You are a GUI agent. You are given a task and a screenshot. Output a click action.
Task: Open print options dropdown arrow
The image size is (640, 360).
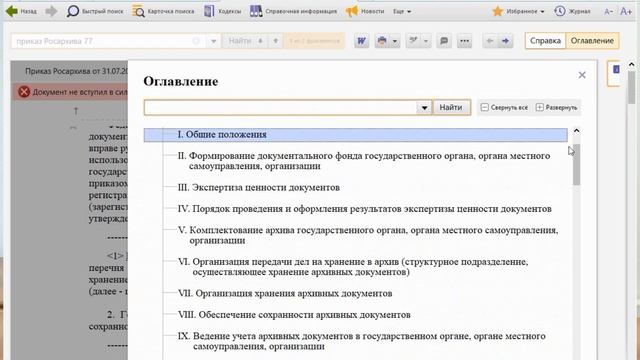tap(395, 41)
